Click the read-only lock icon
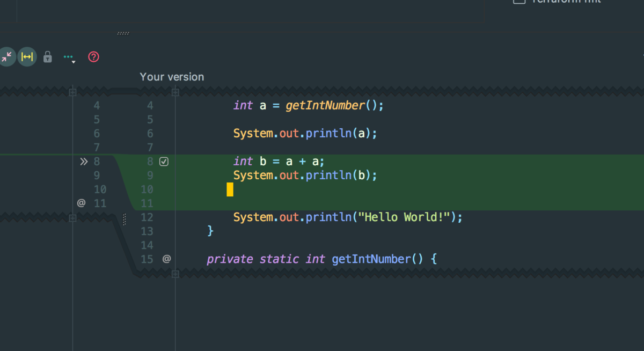 48,56
